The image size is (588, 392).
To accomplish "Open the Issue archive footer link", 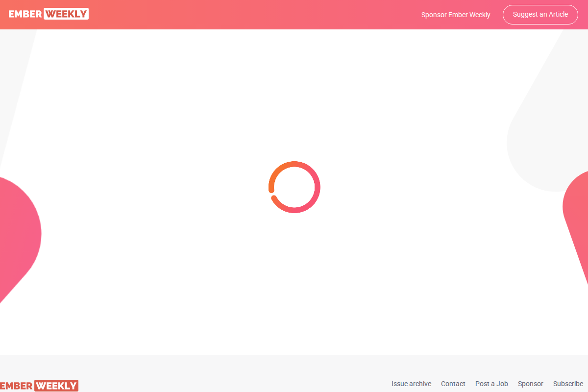I will (x=411, y=384).
